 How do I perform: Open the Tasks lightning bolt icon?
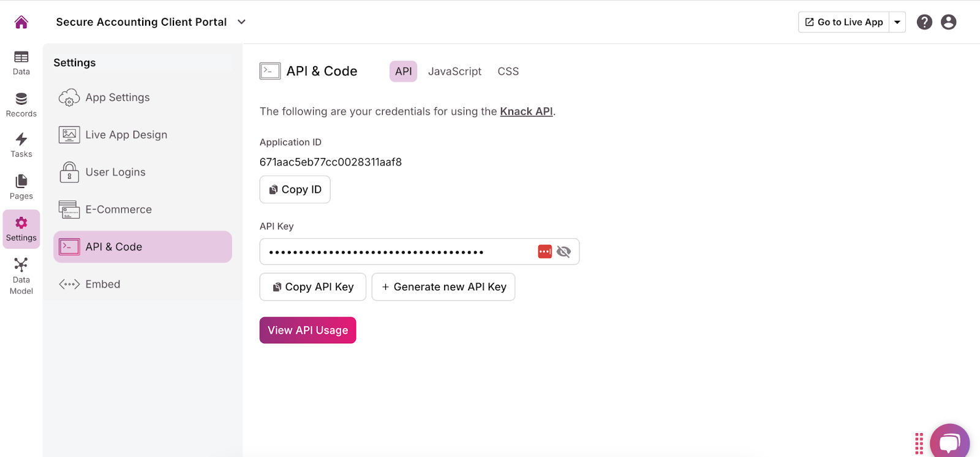(x=21, y=145)
